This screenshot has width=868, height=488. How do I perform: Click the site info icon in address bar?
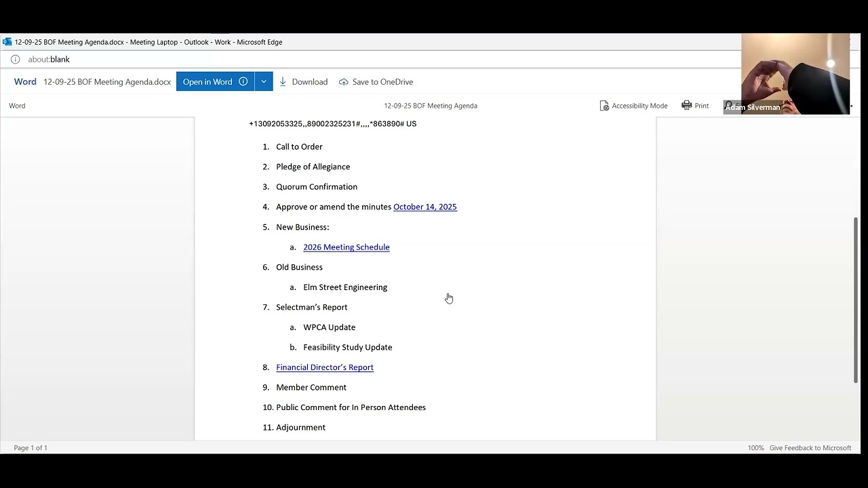[x=15, y=60]
